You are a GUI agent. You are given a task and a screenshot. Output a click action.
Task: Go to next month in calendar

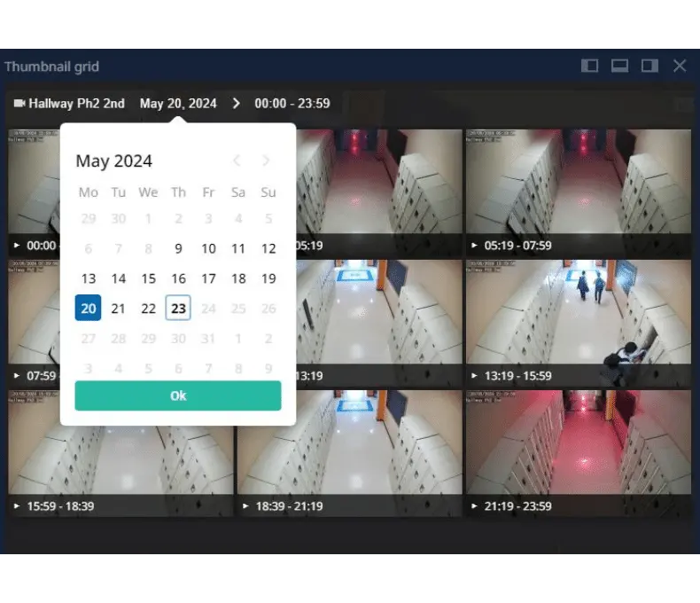(266, 161)
